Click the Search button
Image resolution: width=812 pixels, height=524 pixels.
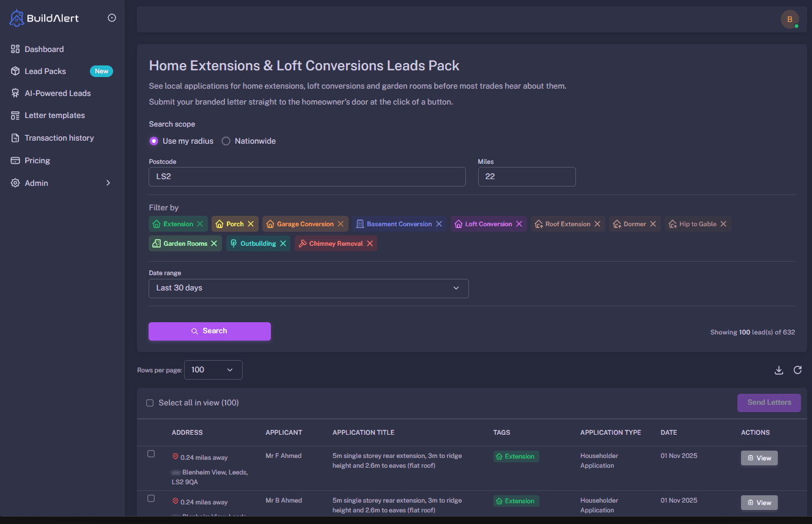209,331
